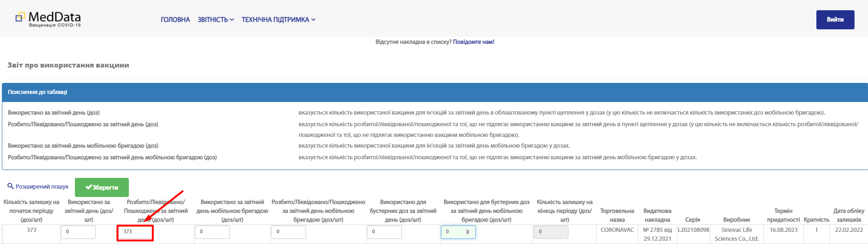Expand the ТЕХНІЧНА ПІДТРИМКА dropdown menu
868x244 pixels.
[x=278, y=20]
